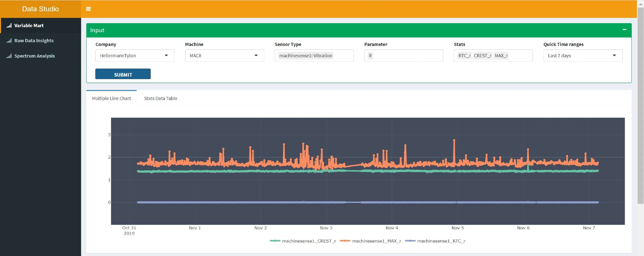The height and width of the screenshot is (256, 644).
Task: Click the Parameter field containing R
Action: 403,56
